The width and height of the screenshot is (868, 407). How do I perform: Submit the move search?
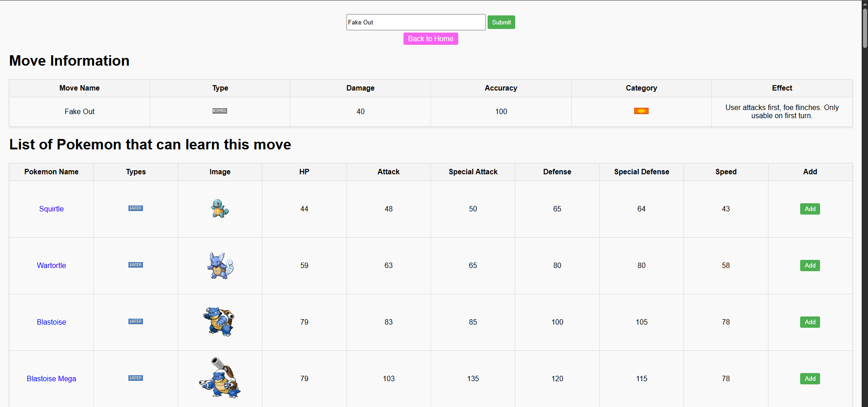[501, 22]
